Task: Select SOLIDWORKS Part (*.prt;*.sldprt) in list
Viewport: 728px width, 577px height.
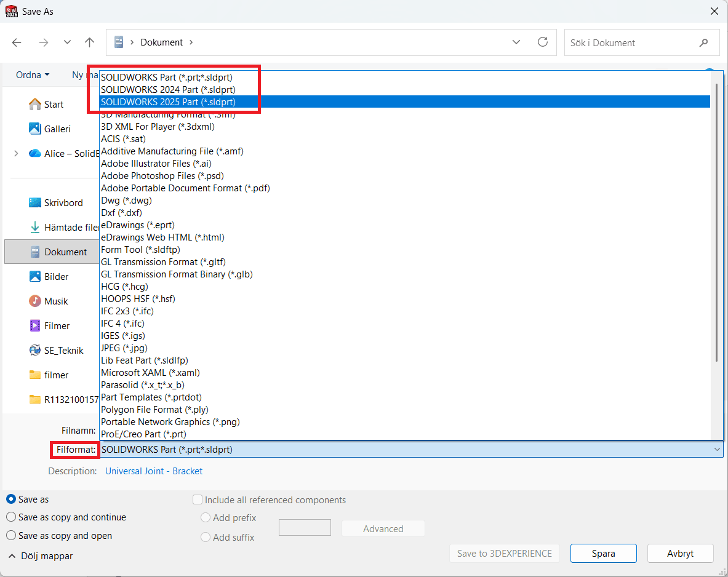Action: (405, 78)
